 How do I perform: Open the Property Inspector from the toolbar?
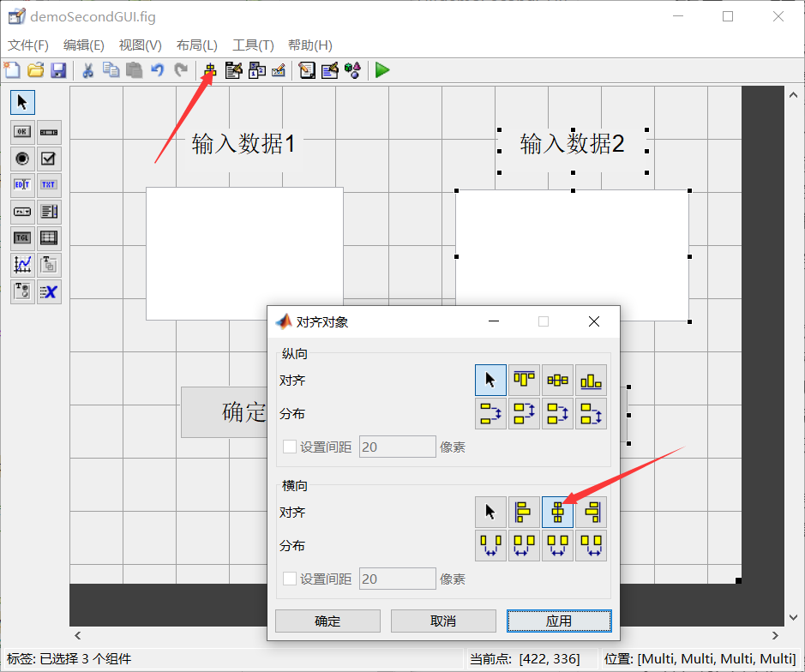(329, 70)
